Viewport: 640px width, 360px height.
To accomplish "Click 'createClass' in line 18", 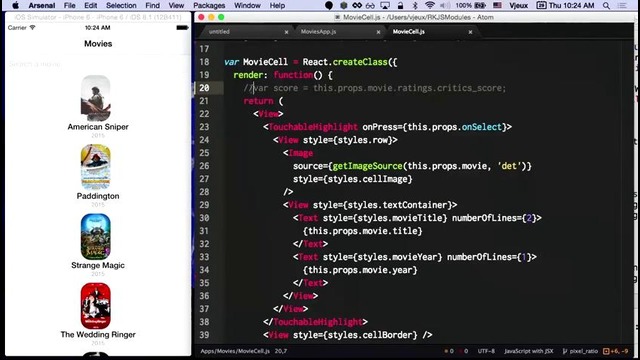I will pos(360,62).
